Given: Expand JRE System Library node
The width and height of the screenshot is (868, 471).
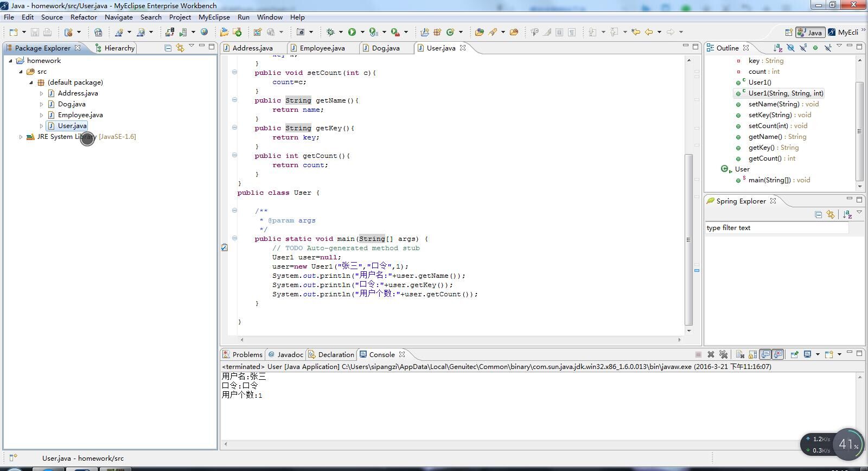Looking at the screenshot, I should click(x=21, y=137).
